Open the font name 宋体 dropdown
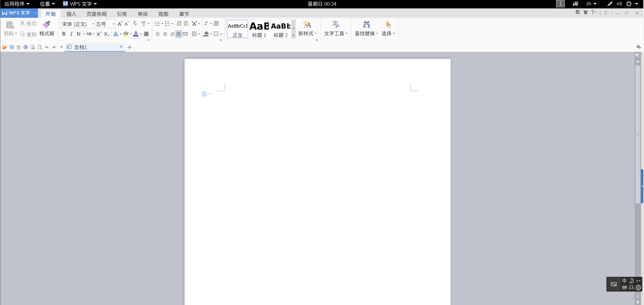The image size is (644, 305). [x=93, y=24]
